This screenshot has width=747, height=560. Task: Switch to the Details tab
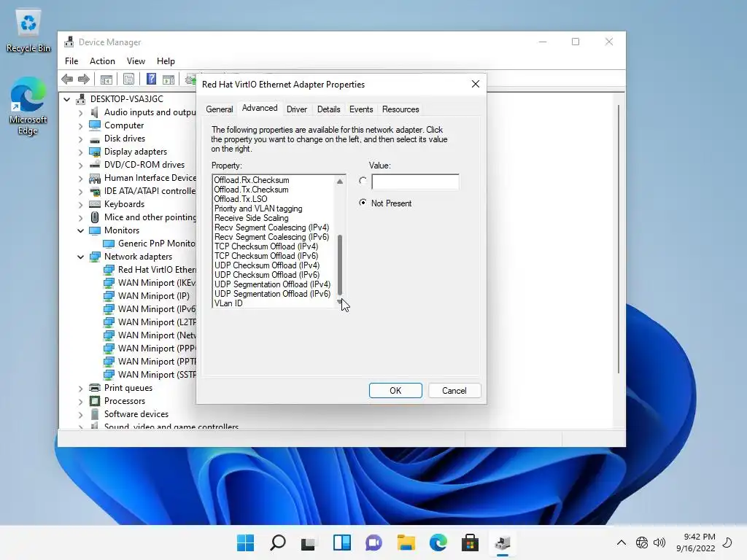(x=329, y=109)
